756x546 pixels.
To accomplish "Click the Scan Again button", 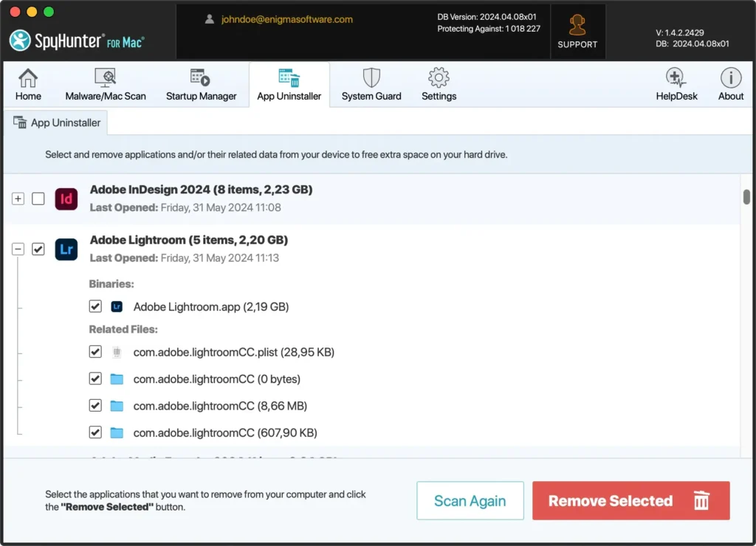I will (470, 500).
